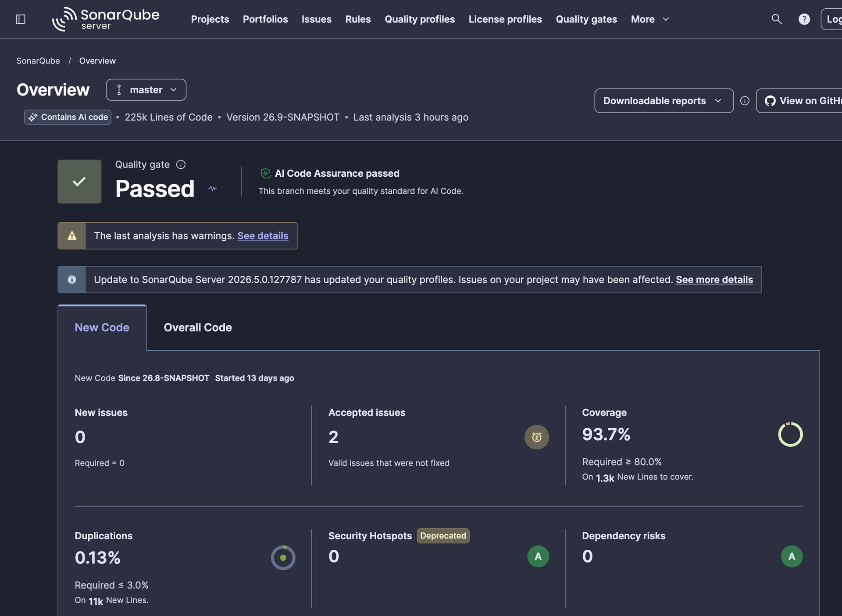The height and width of the screenshot is (616, 842).
Task: Follow the See details warnings link
Action: point(263,236)
